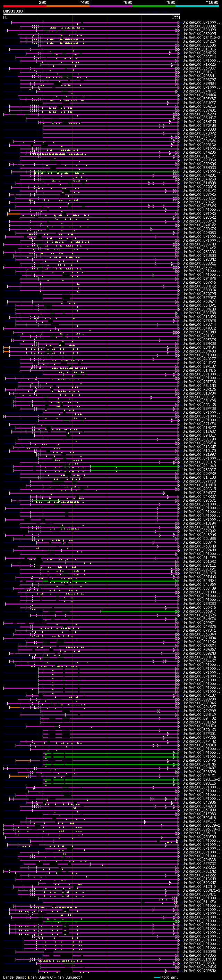Image resolution: width=222 pixels, height=980 pixels.
Task: Select label UniRef100_C7IYE4
Action: 199,424
